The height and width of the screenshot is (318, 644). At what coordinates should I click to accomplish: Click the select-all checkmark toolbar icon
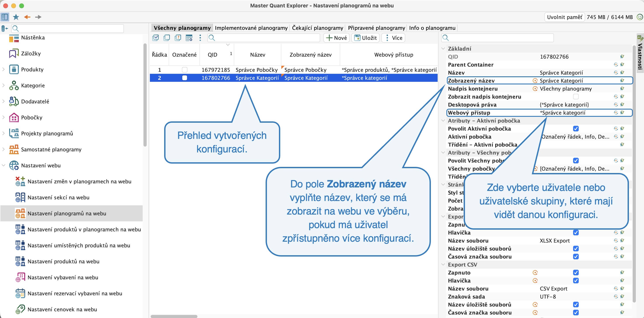point(155,38)
